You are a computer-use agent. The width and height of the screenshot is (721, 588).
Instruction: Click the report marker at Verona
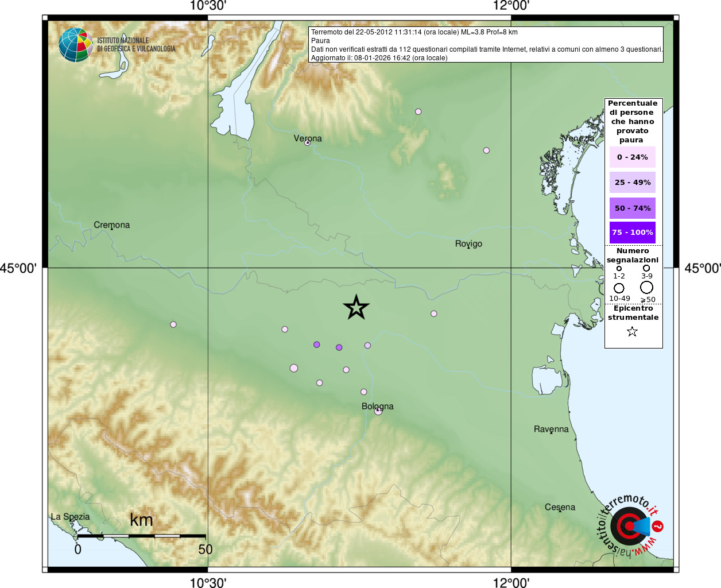pyautogui.click(x=307, y=142)
